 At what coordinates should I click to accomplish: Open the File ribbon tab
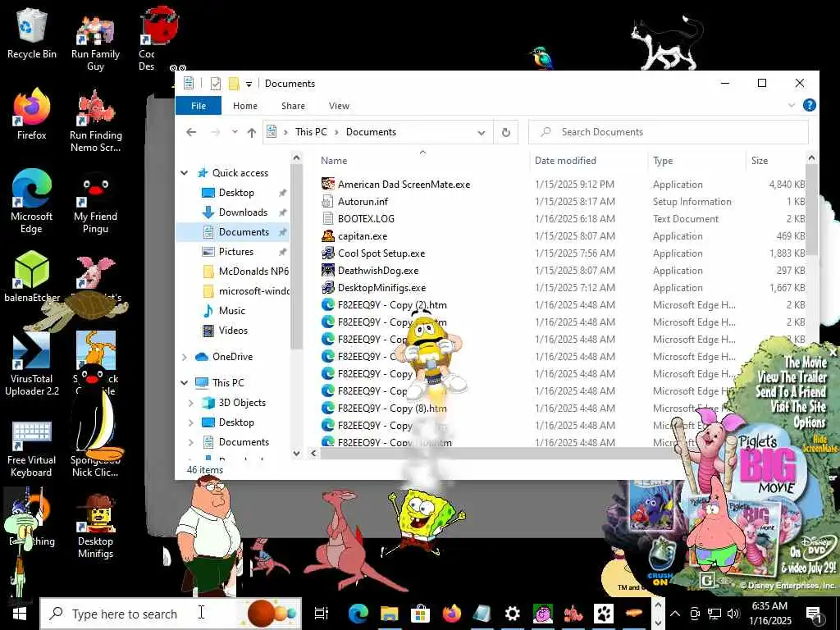pyautogui.click(x=199, y=106)
